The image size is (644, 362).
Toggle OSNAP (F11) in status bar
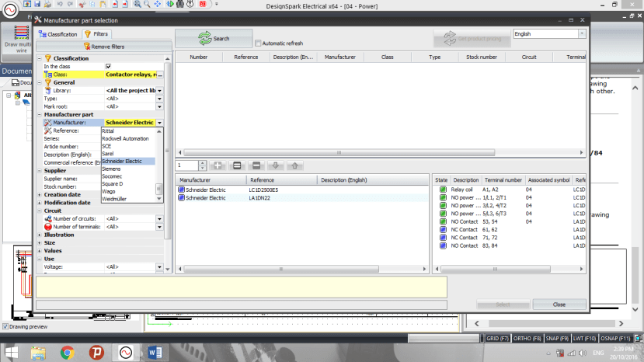615,338
